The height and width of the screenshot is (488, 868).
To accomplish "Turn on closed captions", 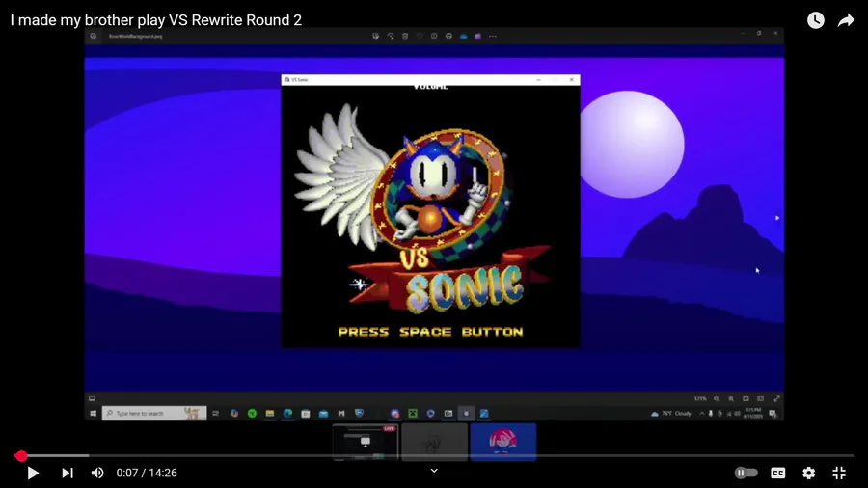I will click(x=777, y=474).
